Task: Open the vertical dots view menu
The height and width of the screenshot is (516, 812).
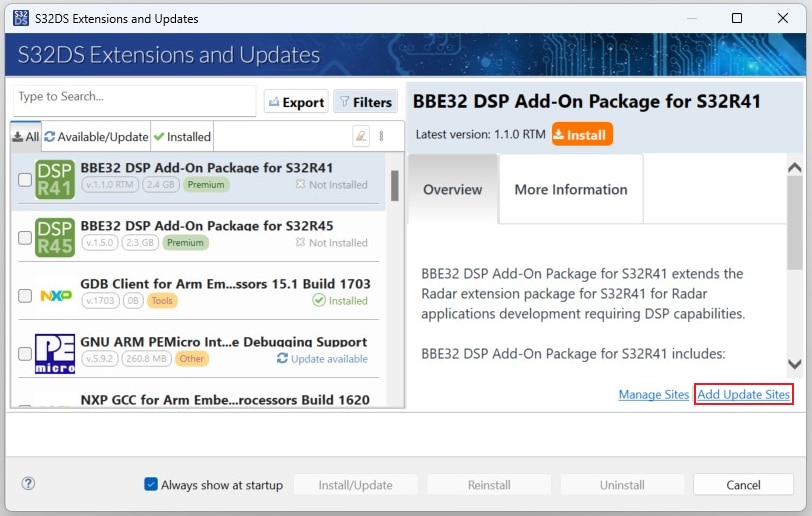Action: point(381,137)
